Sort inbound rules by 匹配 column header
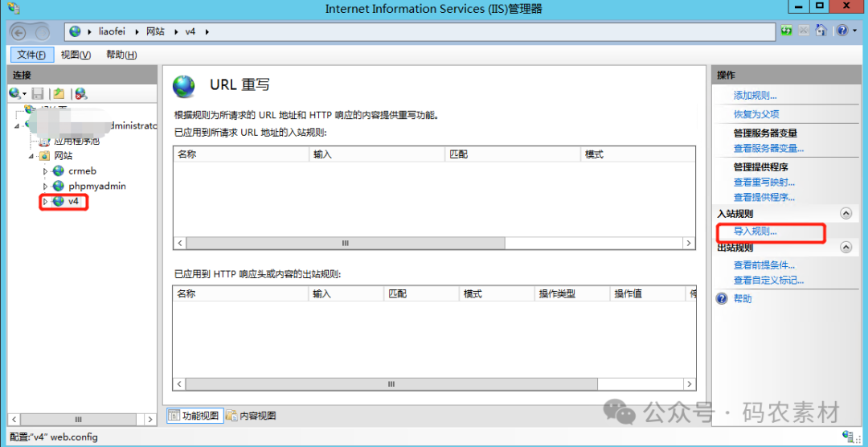 coord(512,154)
